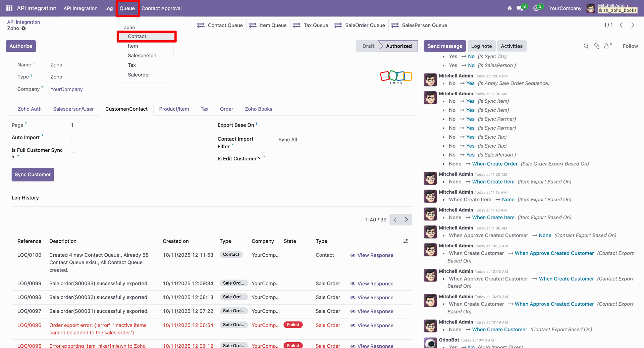Open log table column options icon
Screen dimensions: 644x348
click(x=406, y=241)
